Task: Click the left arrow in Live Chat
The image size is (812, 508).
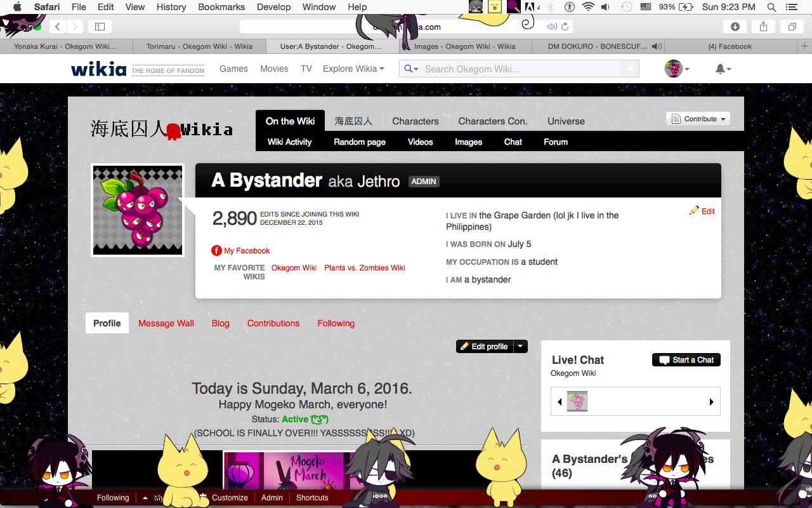Action: coord(560,402)
